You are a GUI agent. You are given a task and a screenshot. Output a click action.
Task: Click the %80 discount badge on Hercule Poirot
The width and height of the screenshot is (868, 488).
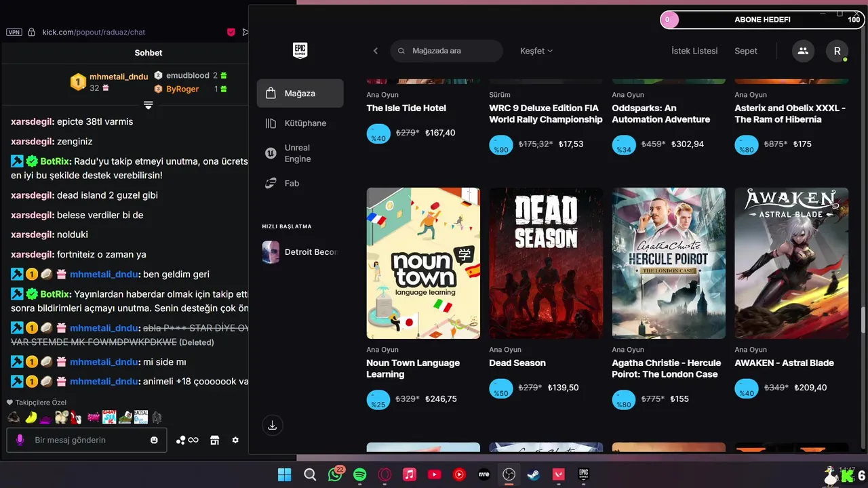pos(624,399)
